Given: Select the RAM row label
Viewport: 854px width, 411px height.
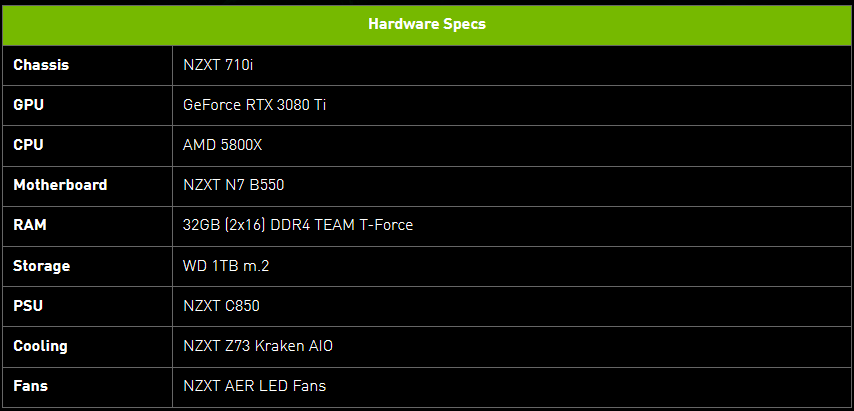Looking at the screenshot, I should click(30, 225).
